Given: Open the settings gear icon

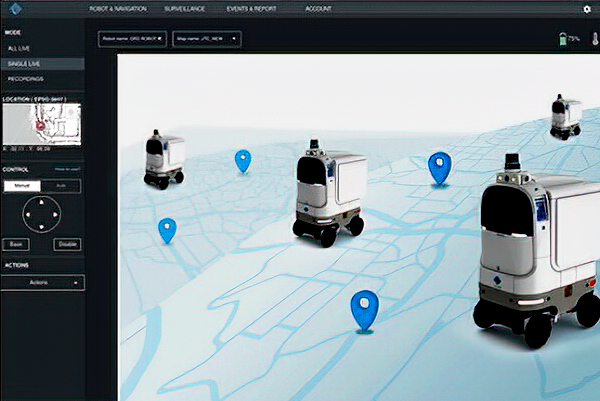Looking at the screenshot, I should click(x=587, y=9).
